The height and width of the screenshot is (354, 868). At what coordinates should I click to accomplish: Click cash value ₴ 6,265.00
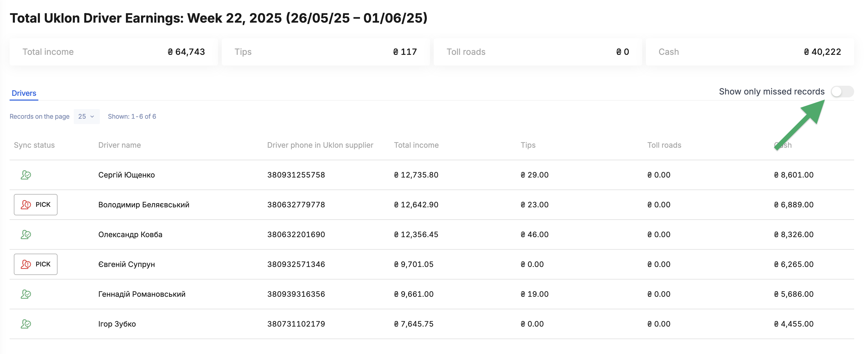[x=794, y=264]
